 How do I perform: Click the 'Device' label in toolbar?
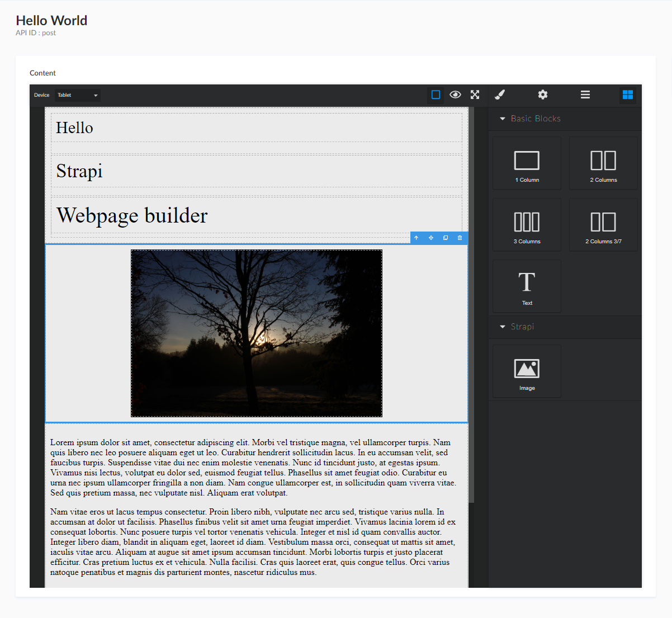41,95
